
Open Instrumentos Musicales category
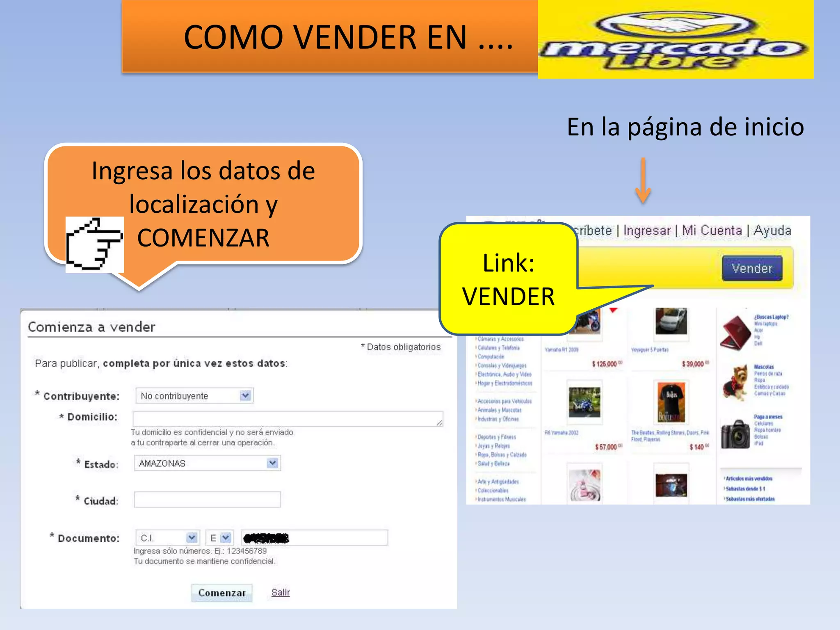point(501,499)
